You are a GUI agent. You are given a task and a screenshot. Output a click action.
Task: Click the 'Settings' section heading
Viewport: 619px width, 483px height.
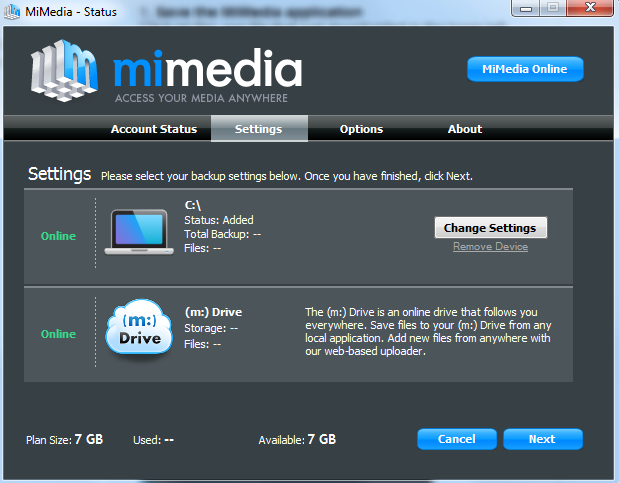60,174
